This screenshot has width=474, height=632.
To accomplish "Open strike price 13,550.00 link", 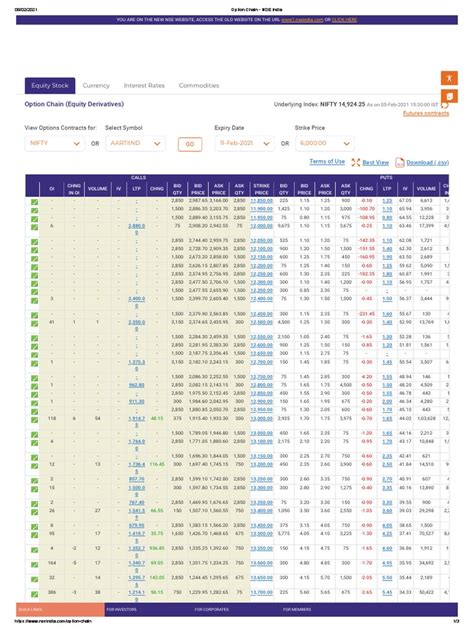I will point(262,549).
